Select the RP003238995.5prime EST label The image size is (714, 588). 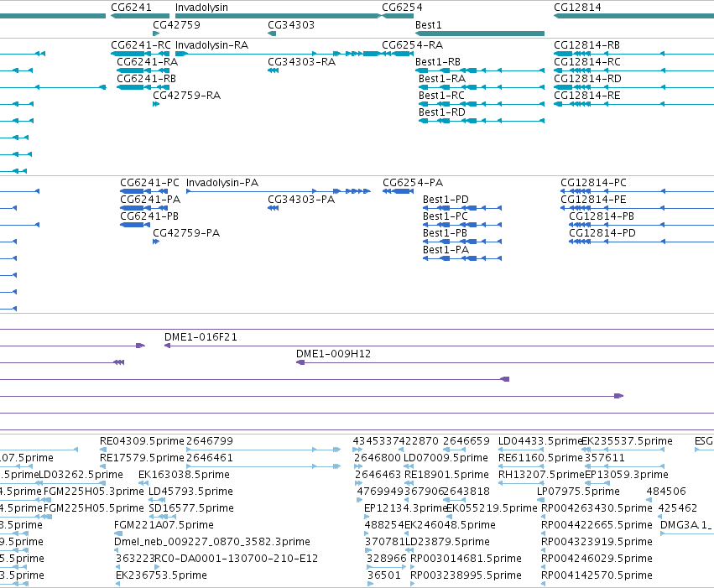tap(466, 575)
